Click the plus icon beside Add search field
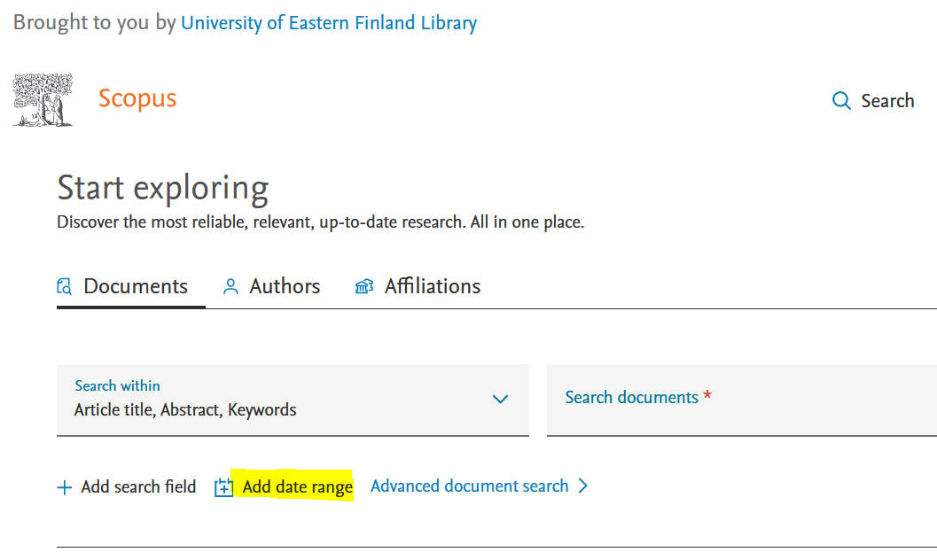937x560 pixels. point(65,487)
